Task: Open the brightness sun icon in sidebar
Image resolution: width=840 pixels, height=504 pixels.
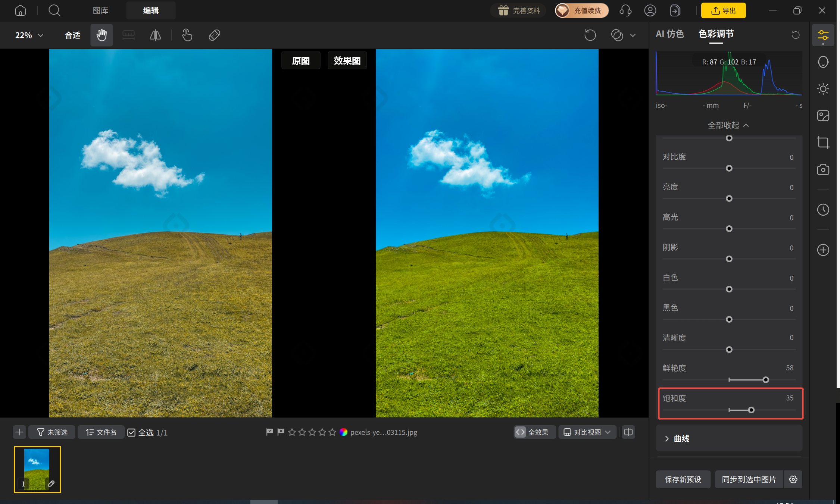Action: coord(823,89)
